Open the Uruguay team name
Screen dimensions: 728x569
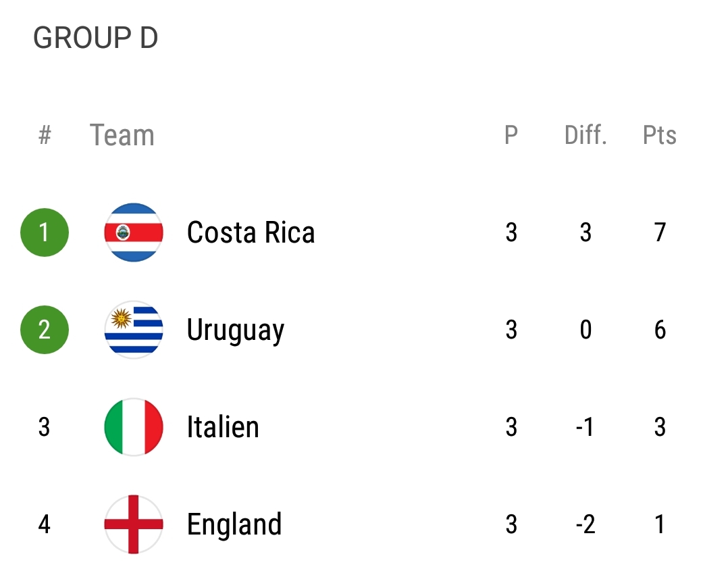[235, 330]
